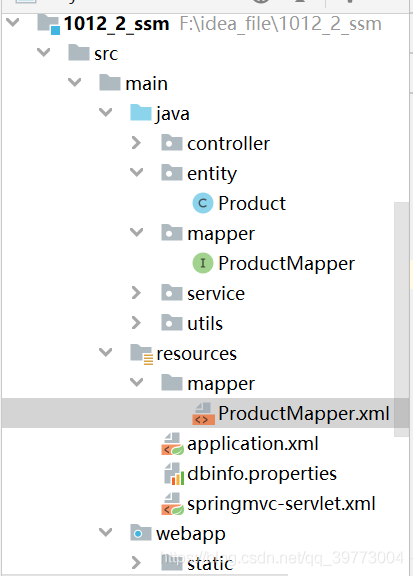Click the blue java source folder icon

(141, 112)
